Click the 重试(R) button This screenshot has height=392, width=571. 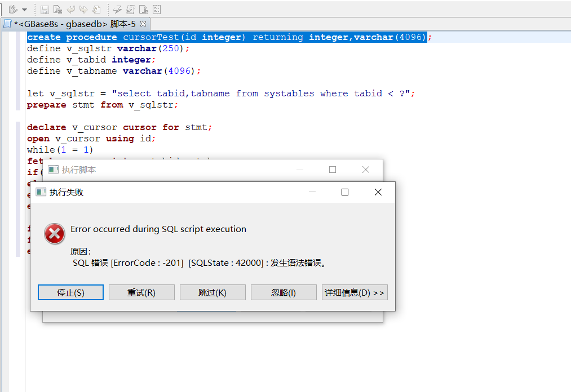point(141,293)
